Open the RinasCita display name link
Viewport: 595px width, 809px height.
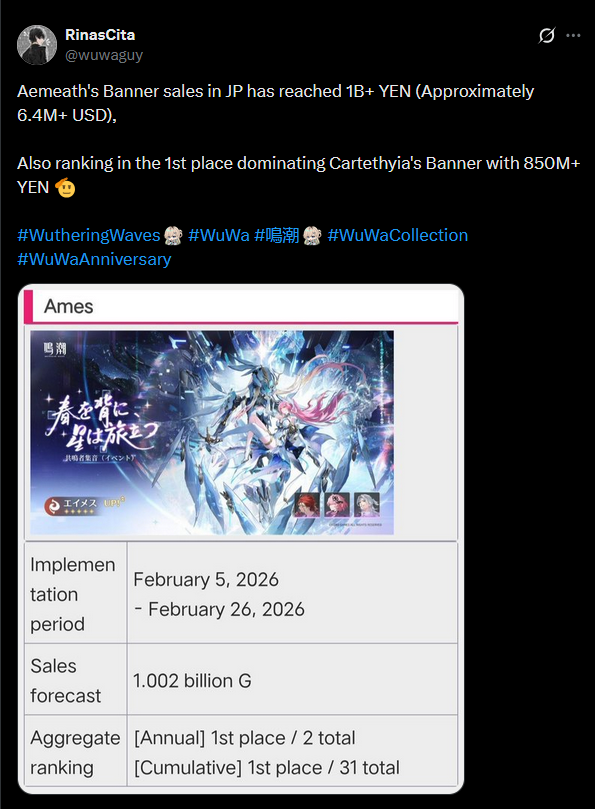[100, 35]
